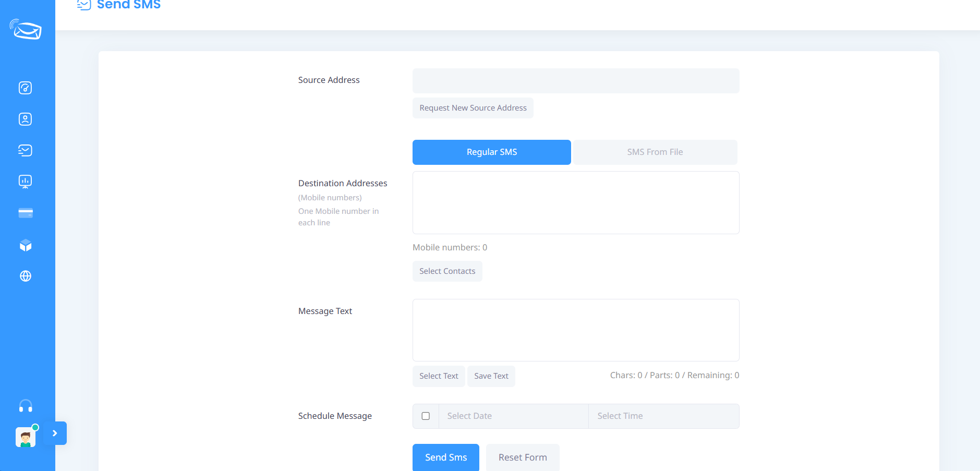Click the envelope logo in sidebar
This screenshot has height=471, width=980.
tap(26, 30)
